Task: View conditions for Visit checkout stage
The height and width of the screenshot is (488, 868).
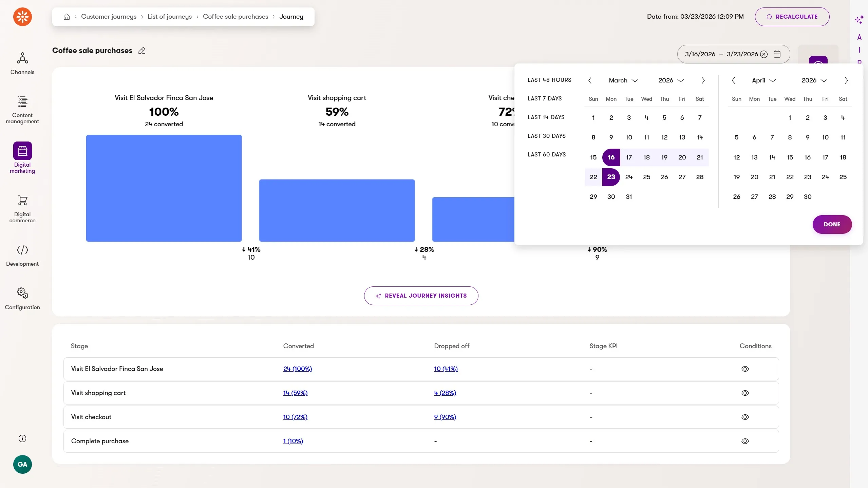Action: (x=745, y=417)
